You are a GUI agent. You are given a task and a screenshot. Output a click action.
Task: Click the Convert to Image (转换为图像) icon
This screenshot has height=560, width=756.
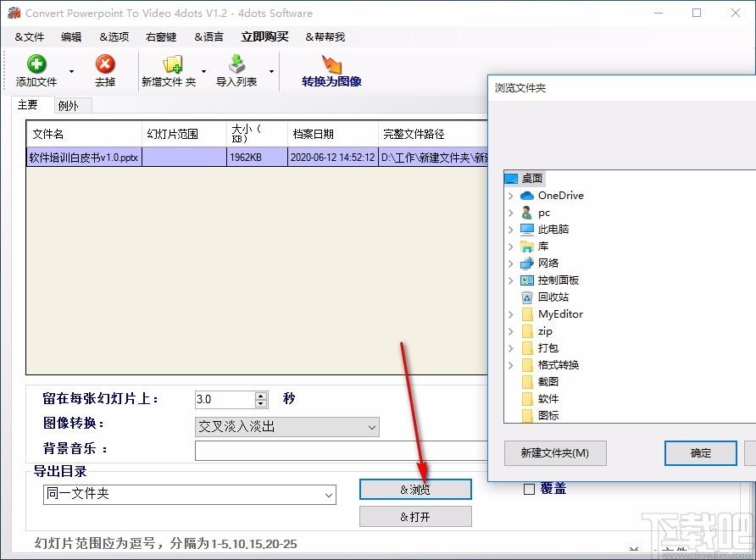click(x=331, y=64)
